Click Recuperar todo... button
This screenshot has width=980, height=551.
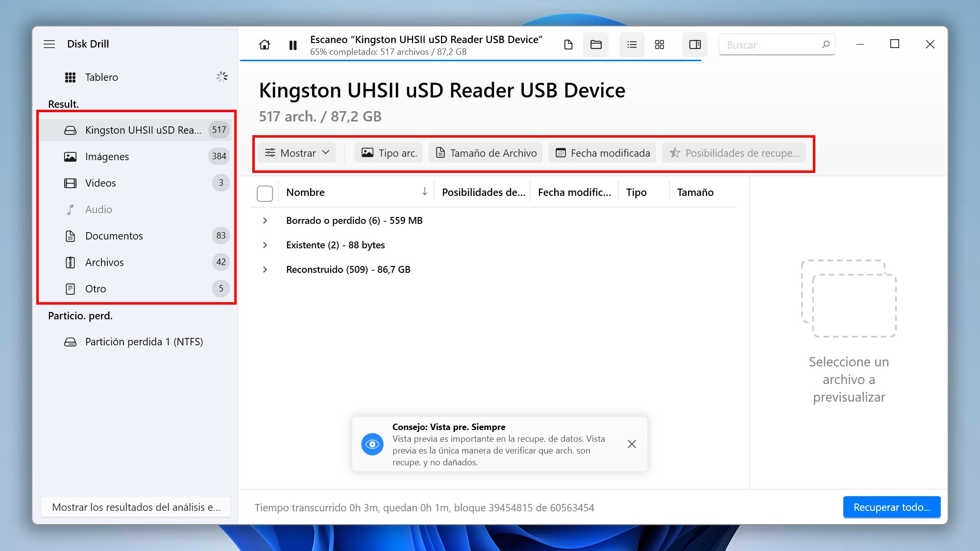click(x=892, y=507)
